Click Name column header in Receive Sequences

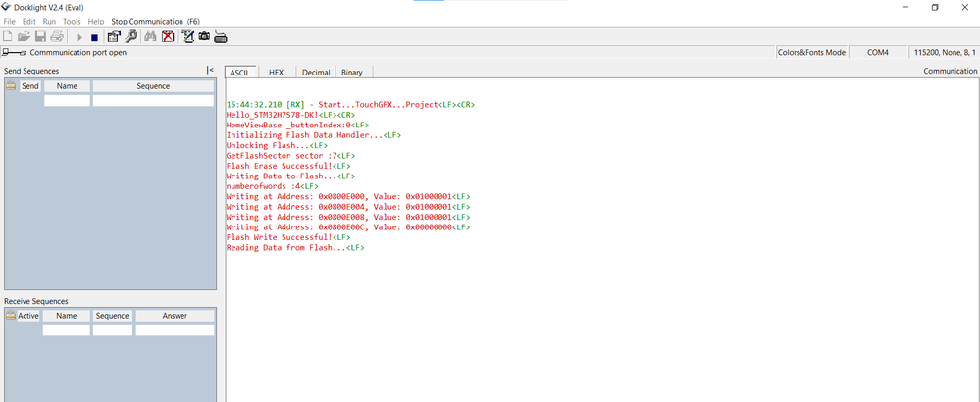point(67,316)
